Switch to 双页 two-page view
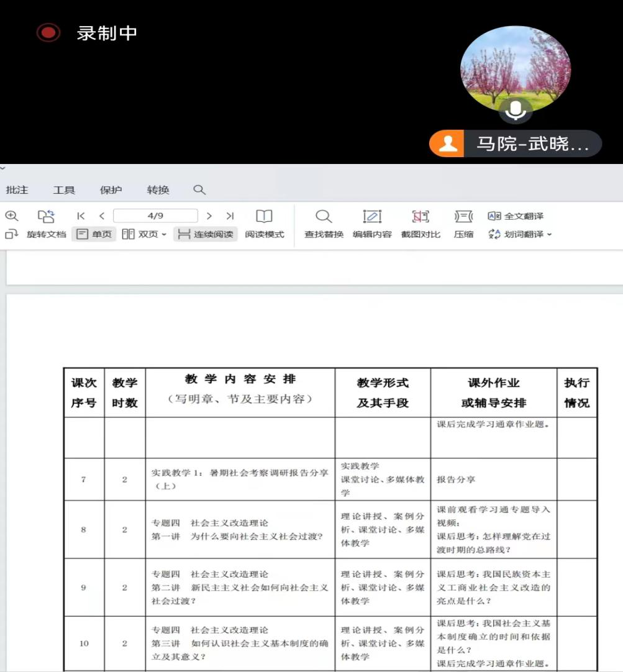 point(141,235)
